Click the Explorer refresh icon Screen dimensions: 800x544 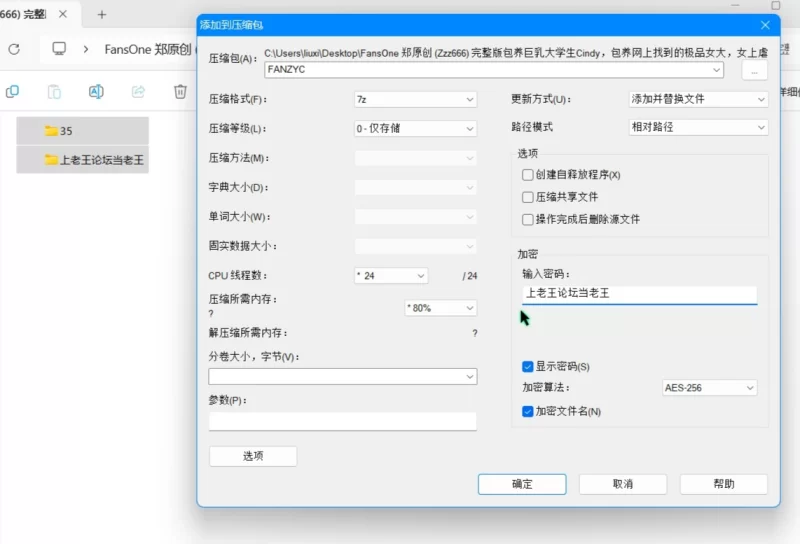tap(14, 50)
